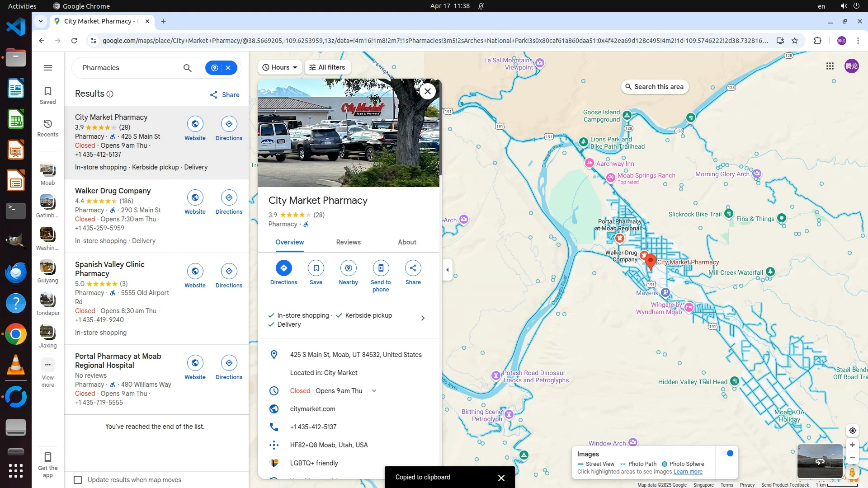Click zoom in plus button on map
Viewport: 868px width, 488px height.
click(x=852, y=445)
